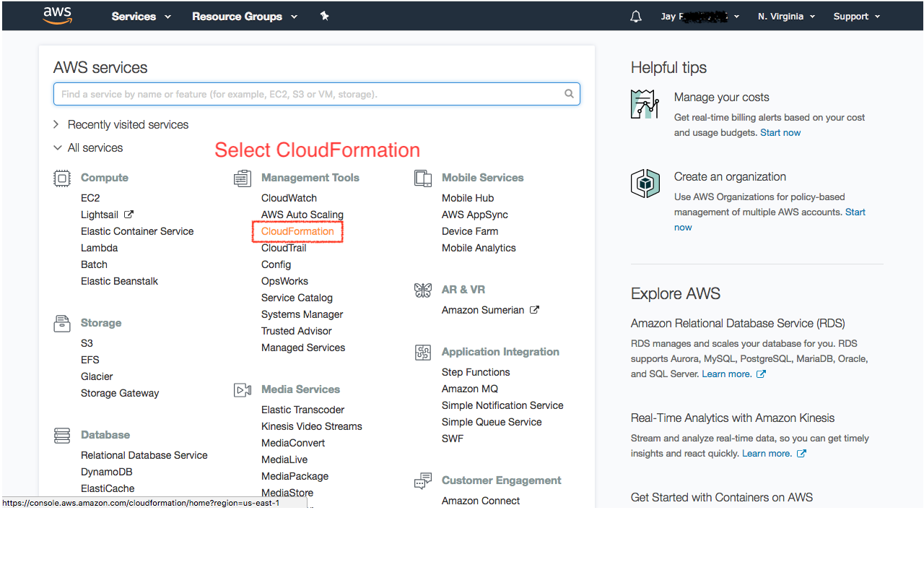The image size is (924, 578).
Task: Open Service Catalog service
Action: pyautogui.click(x=297, y=298)
